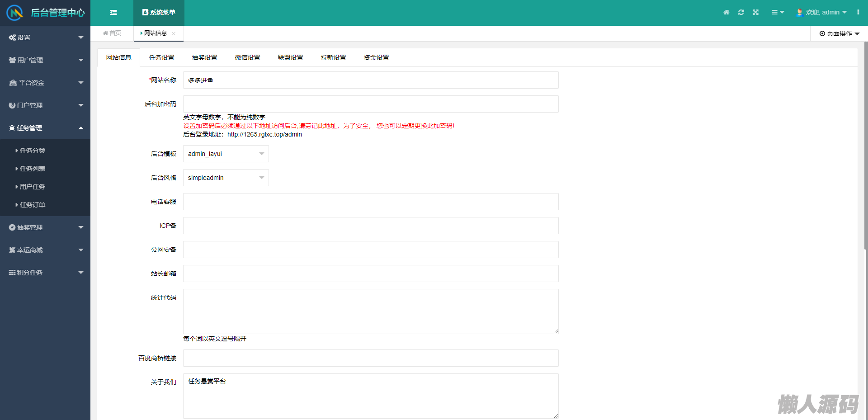Click the 后台管理中心 logo
868x420 pixels.
pos(45,13)
